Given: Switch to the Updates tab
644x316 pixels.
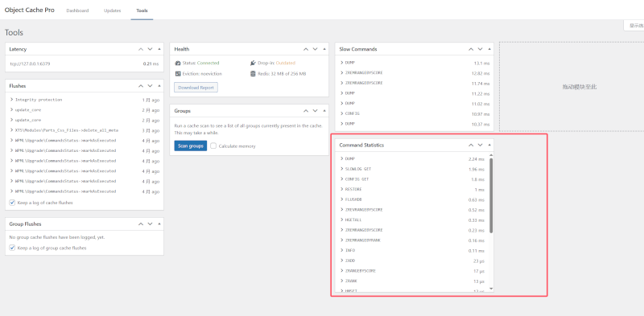Looking at the screenshot, I should click(x=112, y=10).
